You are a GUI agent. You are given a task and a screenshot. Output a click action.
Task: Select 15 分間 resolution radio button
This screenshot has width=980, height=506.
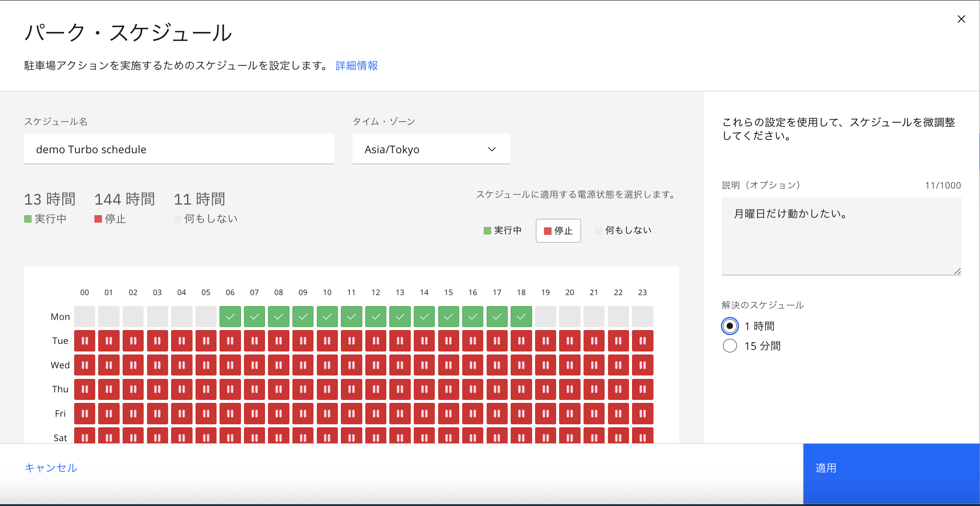point(730,346)
